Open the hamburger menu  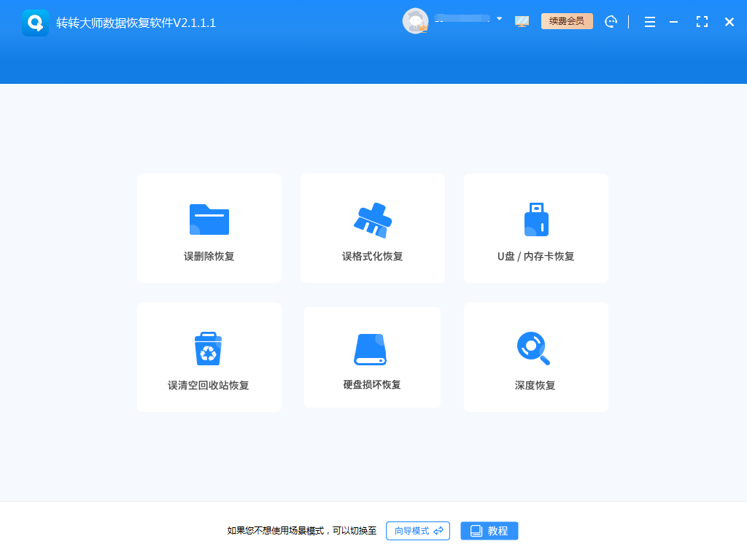click(650, 22)
